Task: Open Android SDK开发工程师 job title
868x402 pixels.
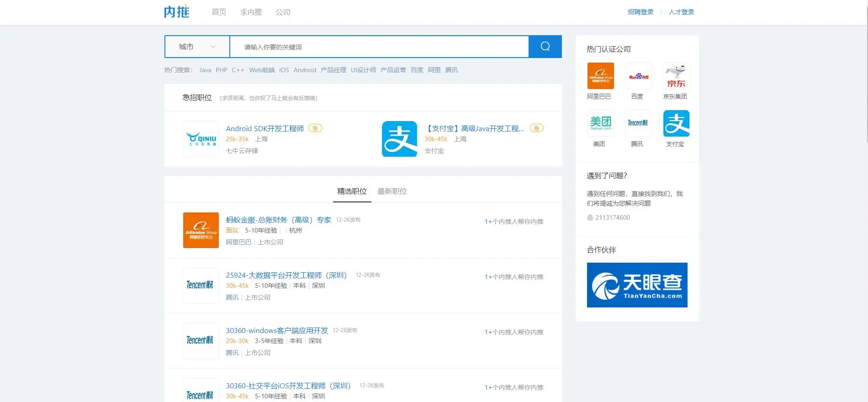Action: click(x=265, y=129)
